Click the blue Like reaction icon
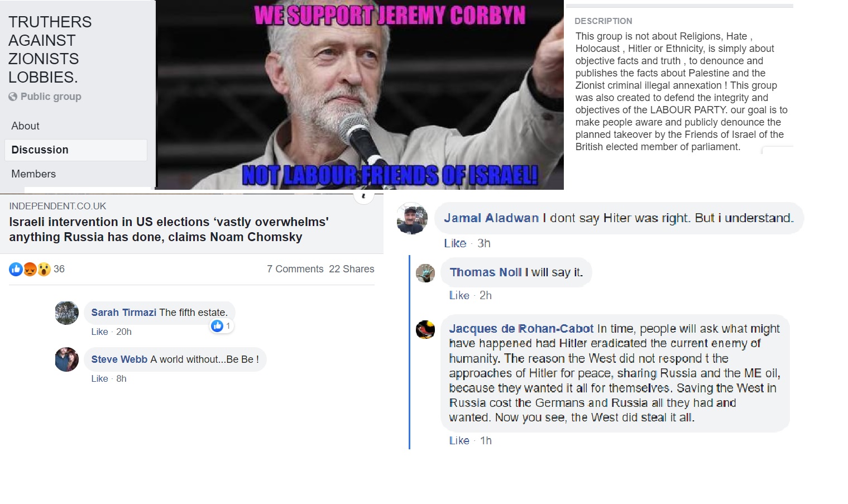The image size is (848, 504). (x=16, y=270)
